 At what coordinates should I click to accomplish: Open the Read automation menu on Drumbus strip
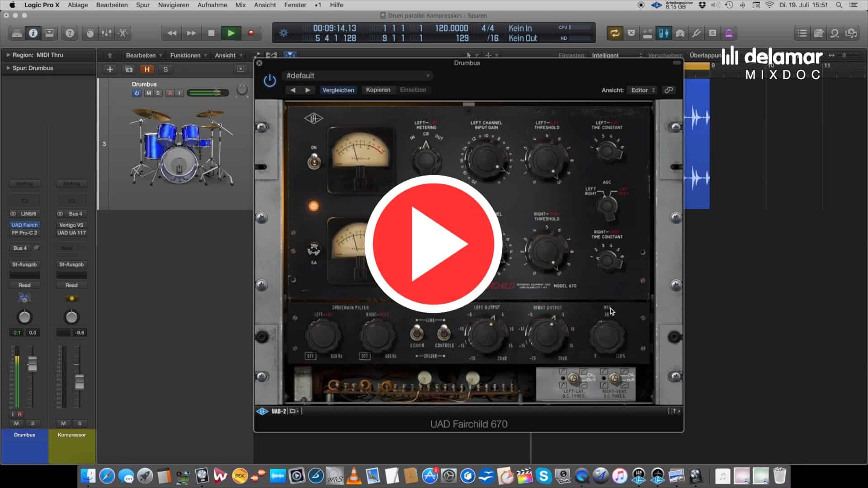click(x=24, y=285)
